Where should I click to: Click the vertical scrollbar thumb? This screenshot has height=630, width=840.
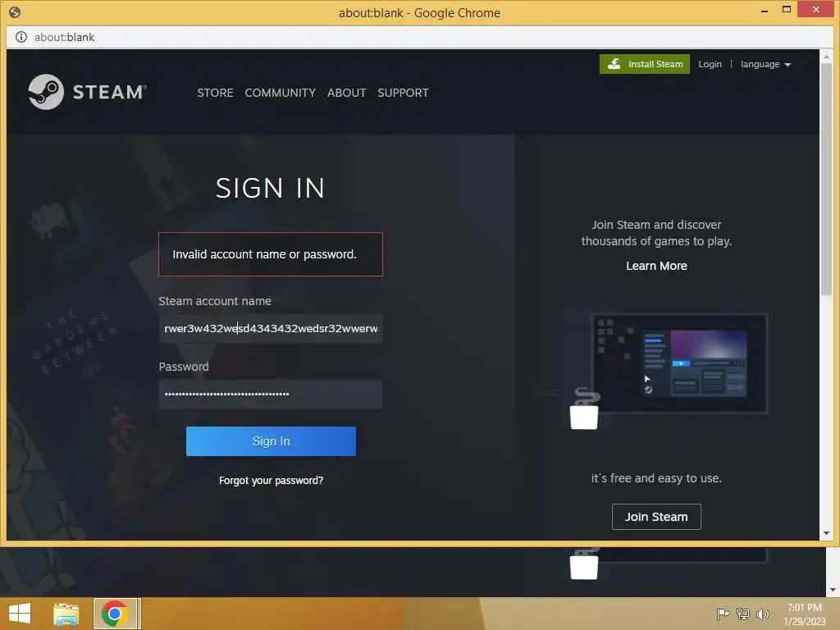pos(826,179)
